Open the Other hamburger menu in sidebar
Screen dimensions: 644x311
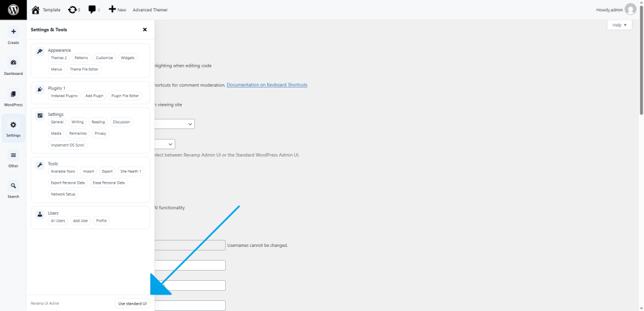pyautogui.click(x=13, y=155)
